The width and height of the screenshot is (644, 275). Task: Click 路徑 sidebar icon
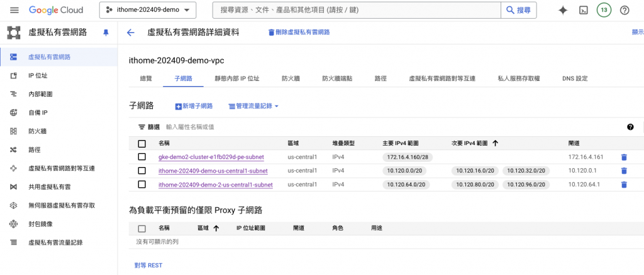pos(14,150)
